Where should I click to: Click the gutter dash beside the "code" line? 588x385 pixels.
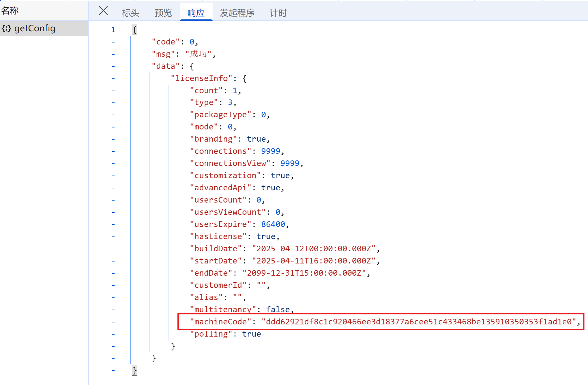click(113, 42)
